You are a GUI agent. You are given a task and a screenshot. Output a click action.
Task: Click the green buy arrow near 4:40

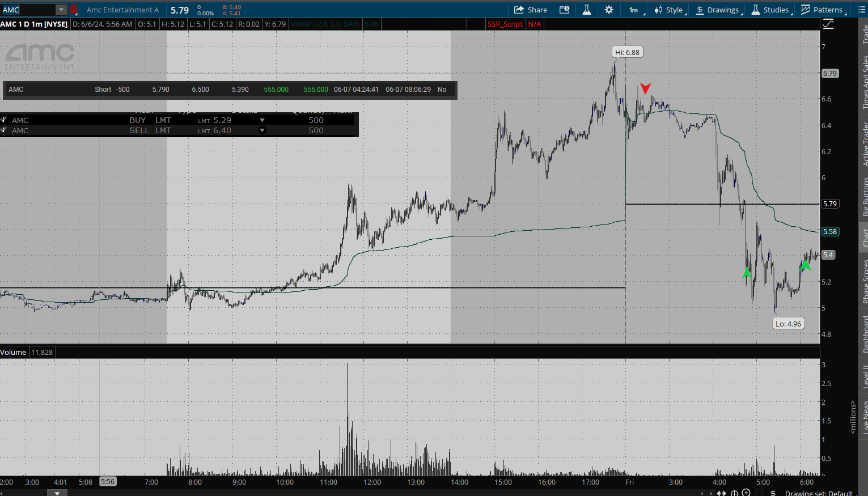click(x=747, y=273)
